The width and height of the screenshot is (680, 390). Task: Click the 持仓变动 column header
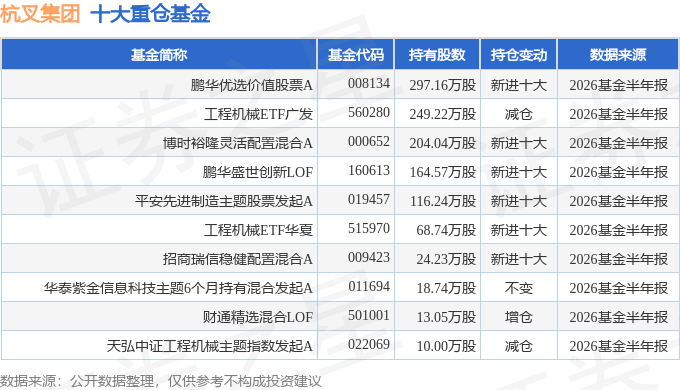point(519,55)
